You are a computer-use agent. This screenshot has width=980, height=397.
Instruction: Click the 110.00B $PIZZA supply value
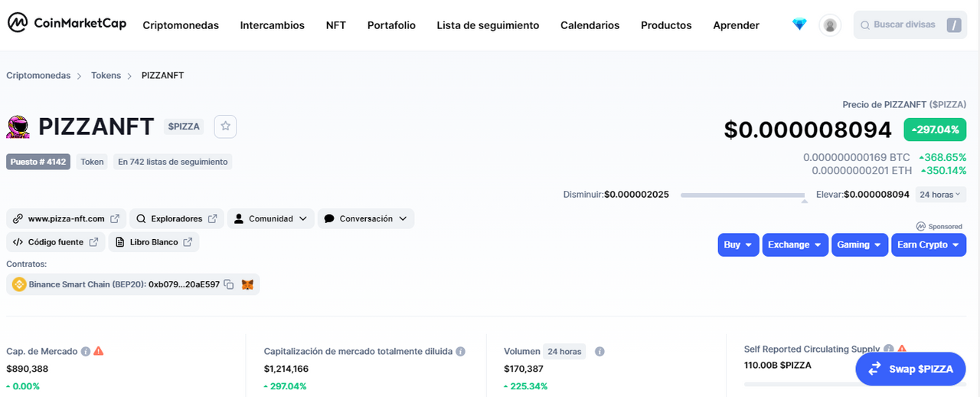(x=778, y=365)
